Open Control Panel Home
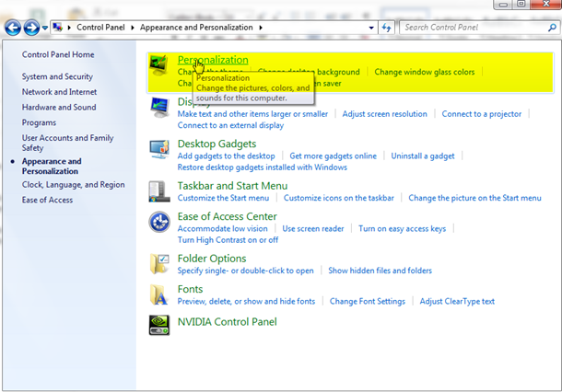The width and height of the screenshot is (562, 392). click(x=58, y=54)
